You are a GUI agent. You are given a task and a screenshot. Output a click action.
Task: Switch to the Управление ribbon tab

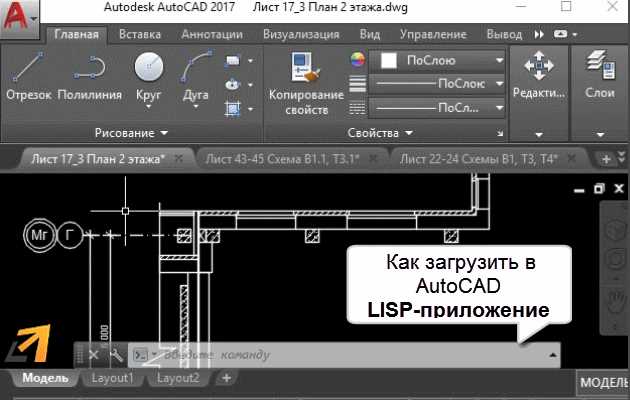433,35
